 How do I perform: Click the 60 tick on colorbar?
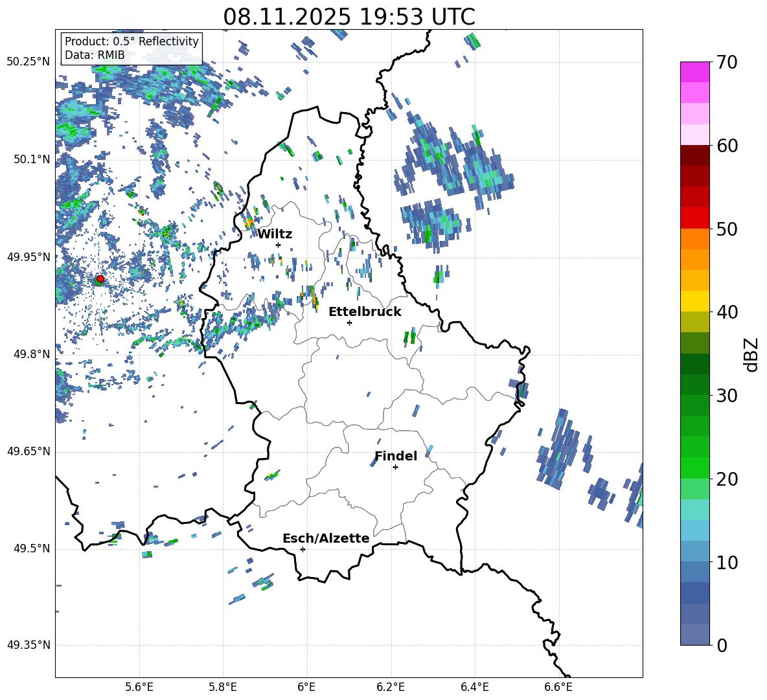point(727,146)
